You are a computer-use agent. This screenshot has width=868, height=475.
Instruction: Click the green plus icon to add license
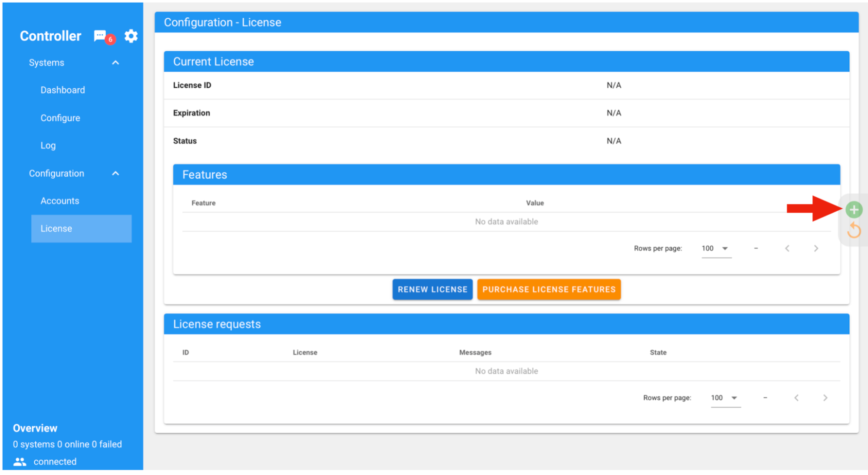click(x=853, y=209)
